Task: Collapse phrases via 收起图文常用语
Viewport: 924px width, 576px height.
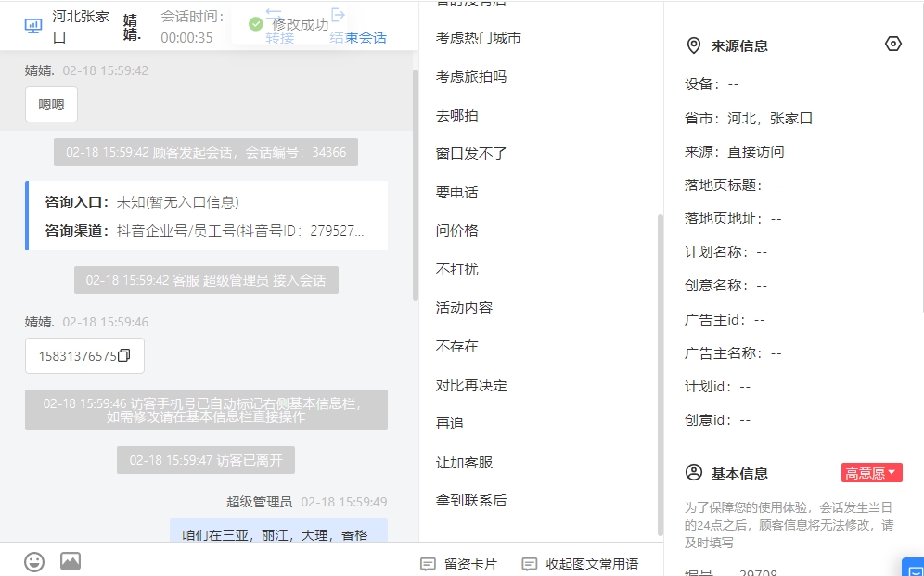Action: [x=580, y=564]
